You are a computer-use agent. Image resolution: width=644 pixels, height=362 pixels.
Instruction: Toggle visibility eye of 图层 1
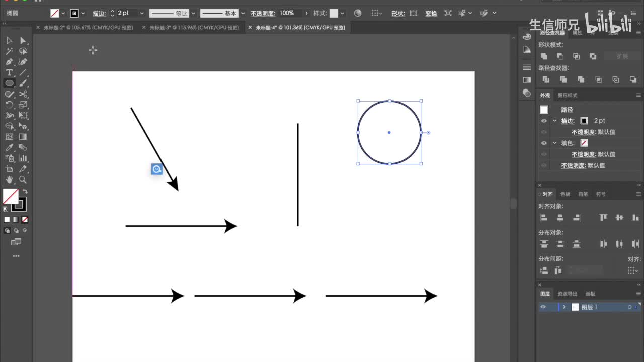point(543,307)
